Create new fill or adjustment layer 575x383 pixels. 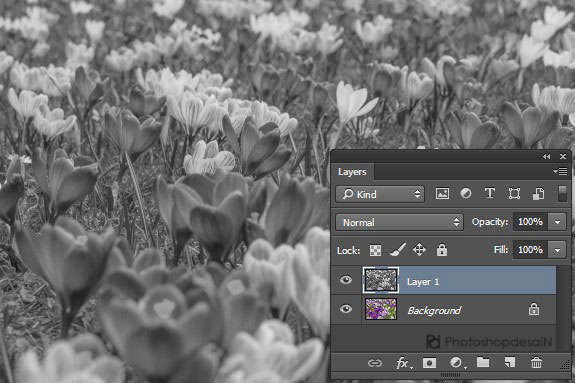pyautogui.click(x=457, y=363)
